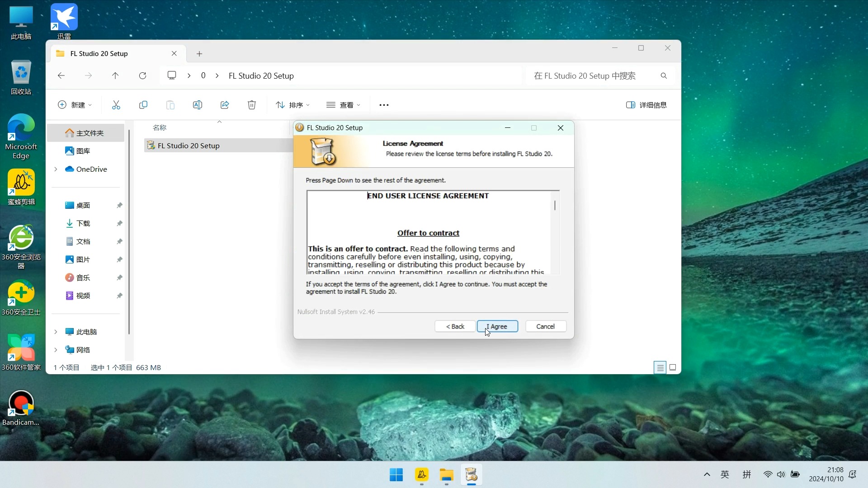Refresh the Explorer folder view

coord(142,75)
